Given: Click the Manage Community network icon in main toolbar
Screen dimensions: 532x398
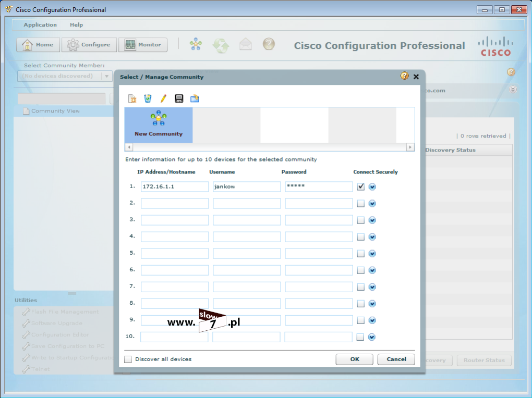Looking at the screenshot, I should coord(196,44).
